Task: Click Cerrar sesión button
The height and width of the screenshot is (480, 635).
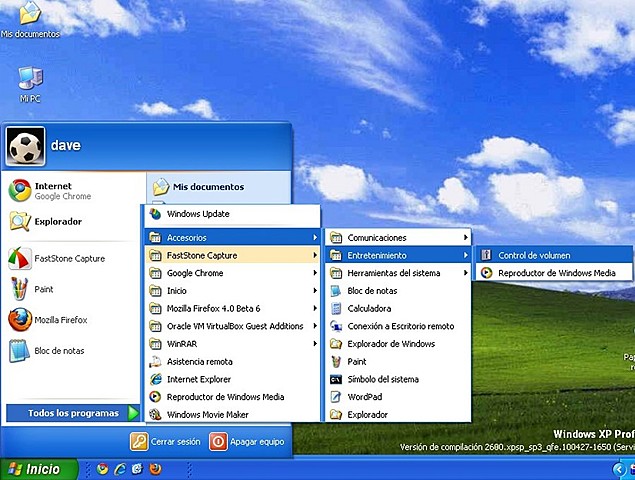Action: (165, 442)
